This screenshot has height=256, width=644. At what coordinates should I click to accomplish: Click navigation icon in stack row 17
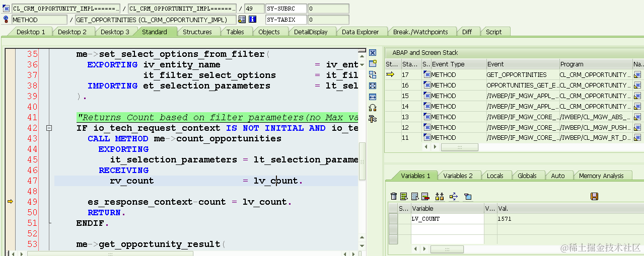[637, 75]
